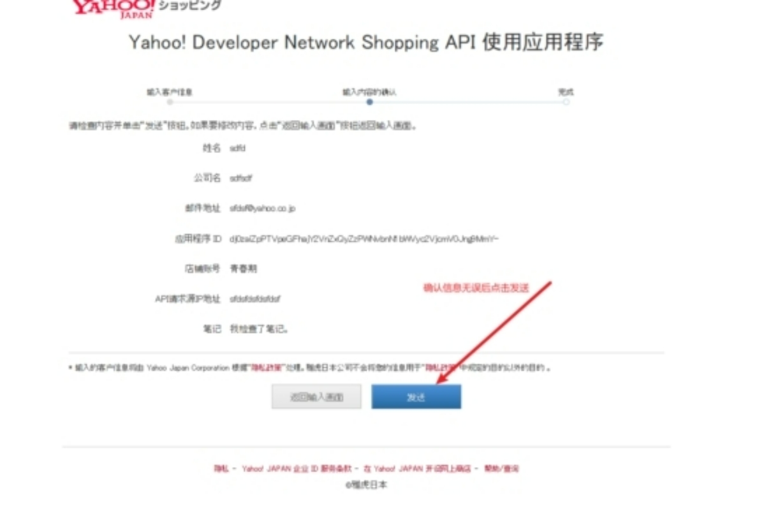The width and height of the screenshot is (764, 532).
Task: Click the 笔记 value 我检查了笔记。
Action: pyautogui.click(x=259, y=329)
